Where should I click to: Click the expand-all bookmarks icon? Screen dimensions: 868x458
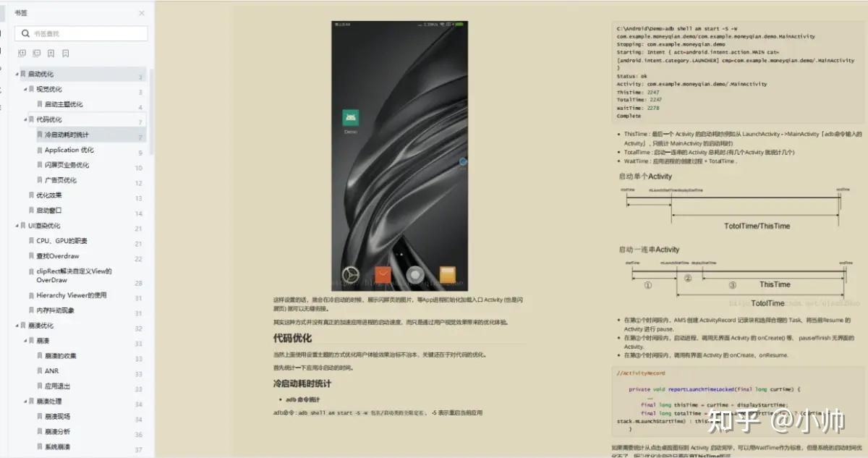pyautogui.click(x=22, y=53)
